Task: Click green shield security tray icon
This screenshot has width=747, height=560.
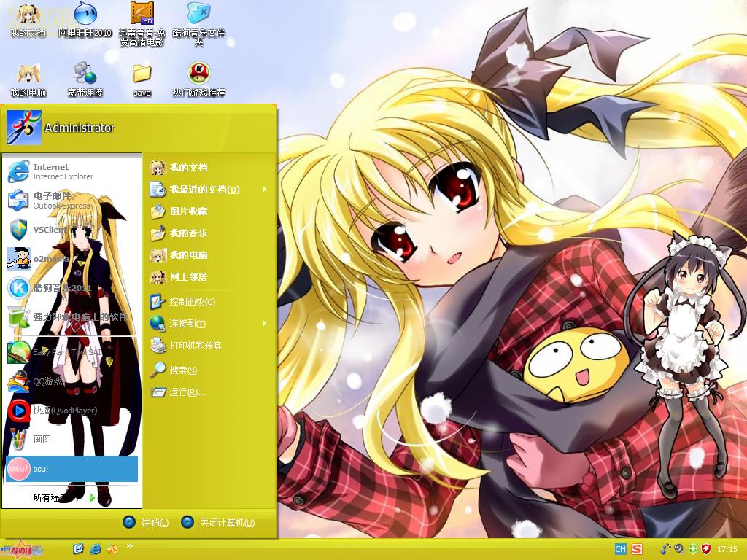Action: tap(693, 549)
